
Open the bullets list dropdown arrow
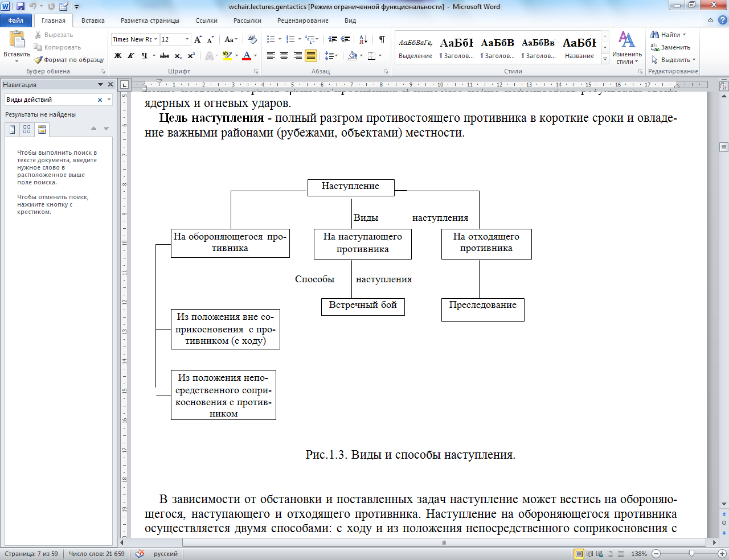(x=280, y=39)
